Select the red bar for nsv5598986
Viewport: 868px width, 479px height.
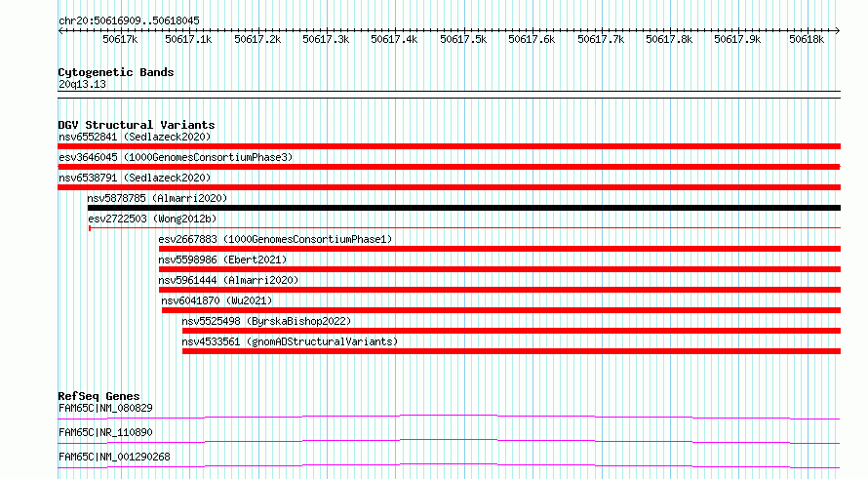pyautogui.click(x=500, y=269)
